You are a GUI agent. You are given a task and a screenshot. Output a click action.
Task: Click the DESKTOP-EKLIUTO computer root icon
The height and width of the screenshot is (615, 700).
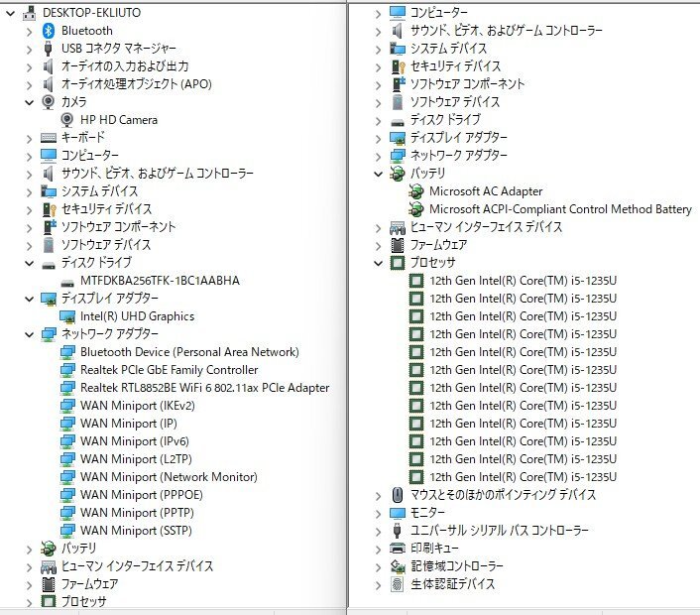coord(29,13)
